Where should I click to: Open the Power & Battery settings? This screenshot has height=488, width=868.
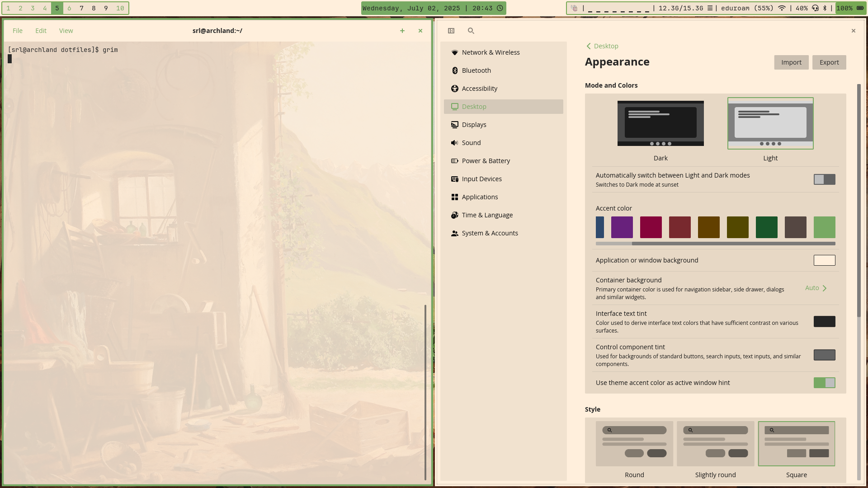(x=486, y=161)
